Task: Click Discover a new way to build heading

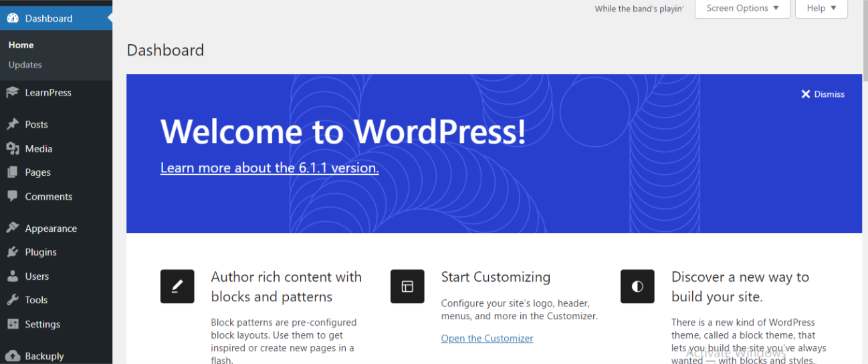Action: [740, 287]
